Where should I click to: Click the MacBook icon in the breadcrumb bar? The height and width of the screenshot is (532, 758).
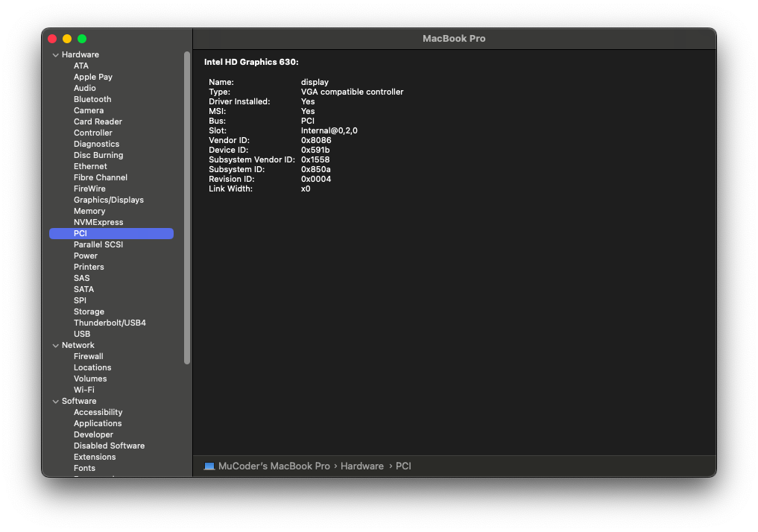(209, 466)
